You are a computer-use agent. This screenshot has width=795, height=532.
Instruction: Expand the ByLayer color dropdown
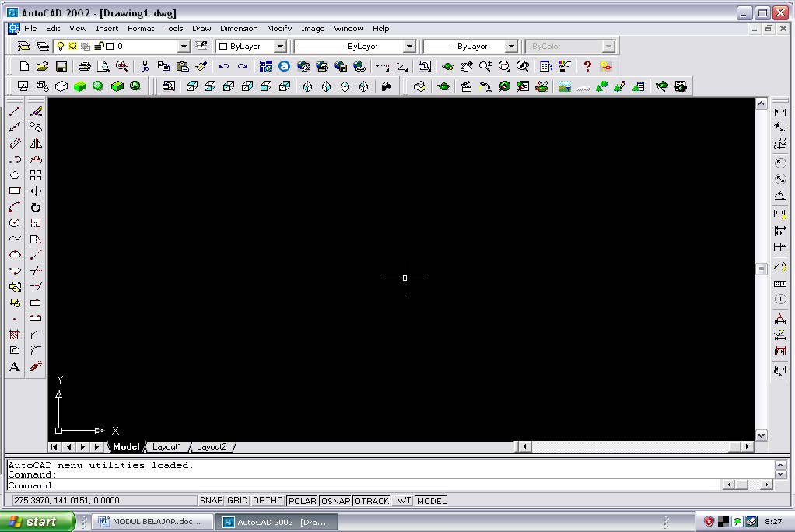(x=280, y=46)
